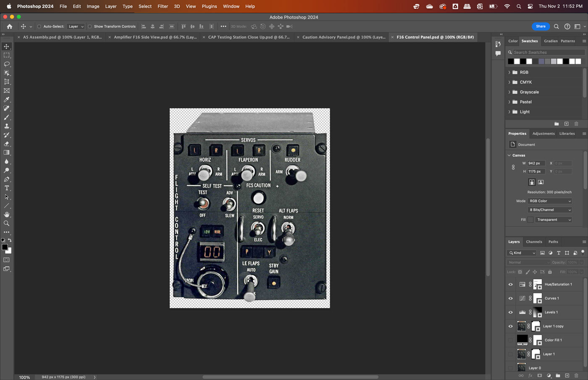The image size is (588, 380).
Task: Click the Layer 1 copy thumbnail
Action: 521,326
